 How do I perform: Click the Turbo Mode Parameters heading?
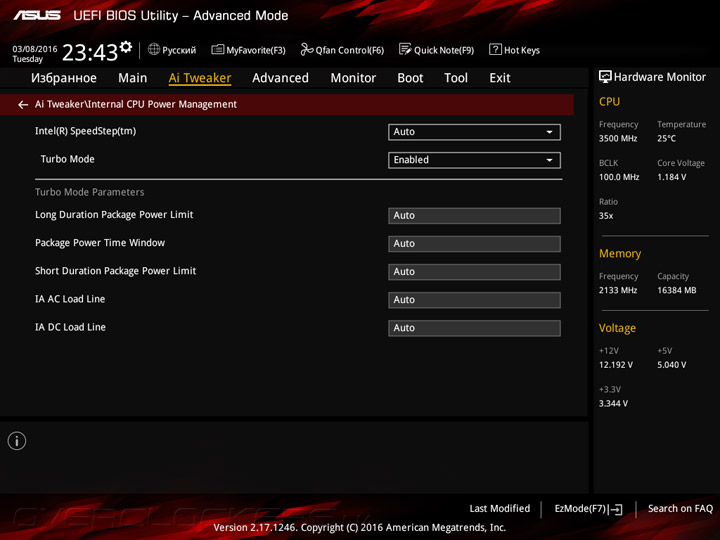90,192
